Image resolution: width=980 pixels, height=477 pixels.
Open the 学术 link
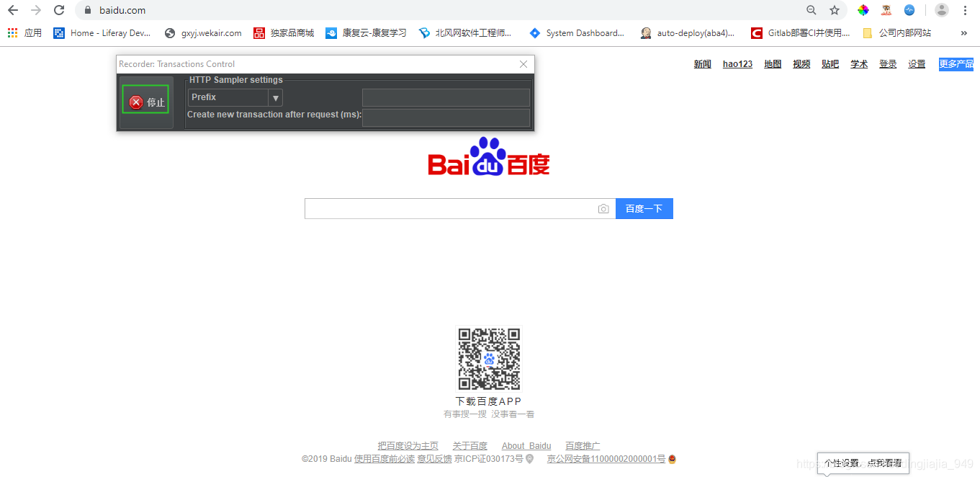point(859,64)
